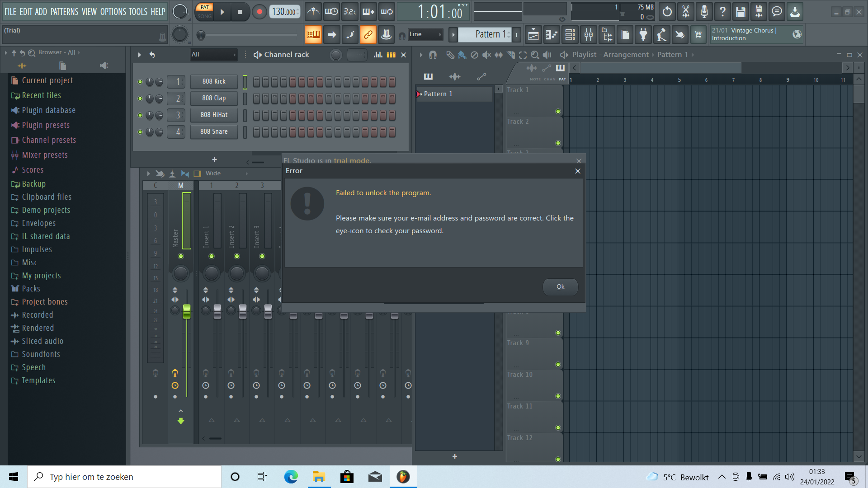Viewport: 868px width, 488px height.
Task: Open the PATTERNS menu
Action: coord(64,12)
